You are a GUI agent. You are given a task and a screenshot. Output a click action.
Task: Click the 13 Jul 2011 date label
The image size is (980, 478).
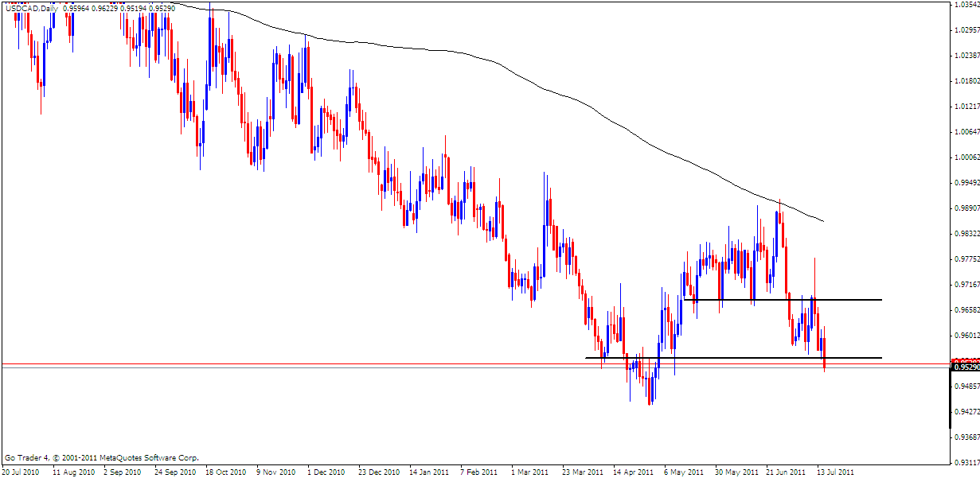click(837, 471)
